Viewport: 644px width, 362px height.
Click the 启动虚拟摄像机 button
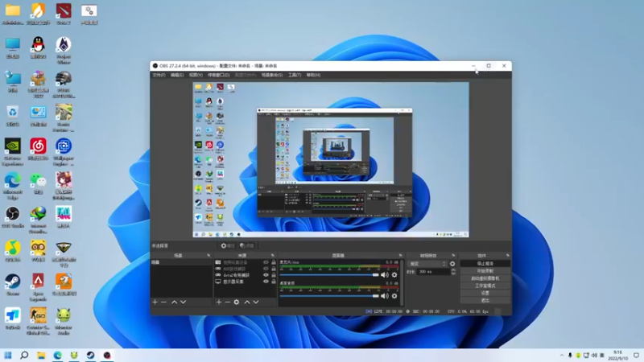(x=485, y=278)
